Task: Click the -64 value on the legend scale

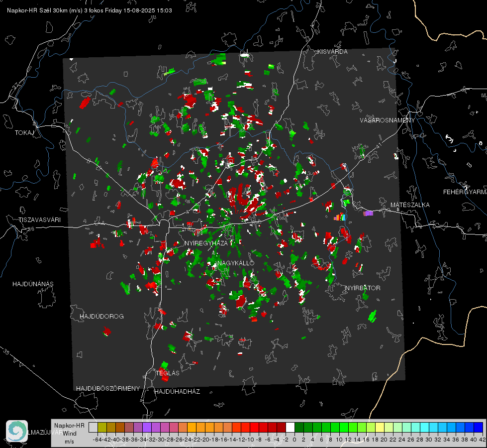Action: 97,440
